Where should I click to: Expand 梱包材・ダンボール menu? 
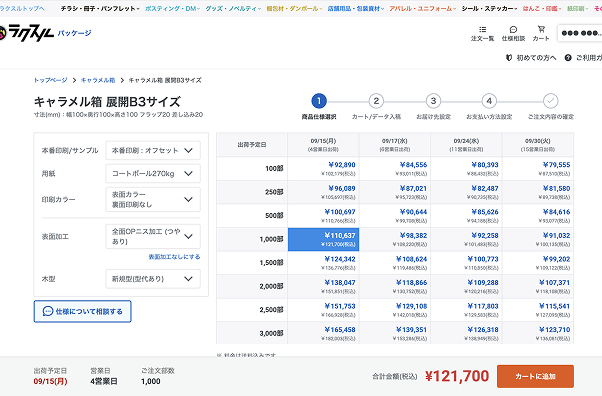click(x=294, y=8)
